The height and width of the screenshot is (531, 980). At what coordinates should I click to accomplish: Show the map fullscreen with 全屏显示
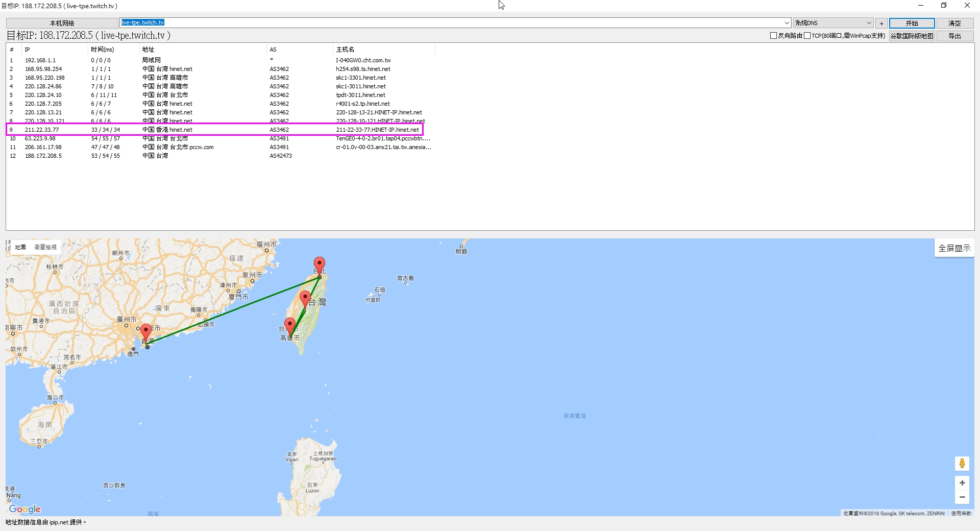coord(954,248)
